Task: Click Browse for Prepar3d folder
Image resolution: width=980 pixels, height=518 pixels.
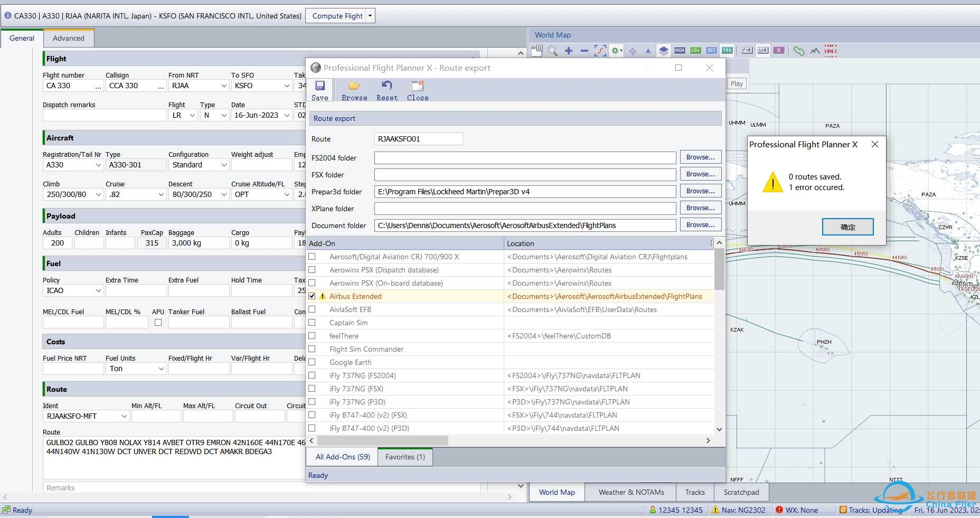Action: pos(701,191)
